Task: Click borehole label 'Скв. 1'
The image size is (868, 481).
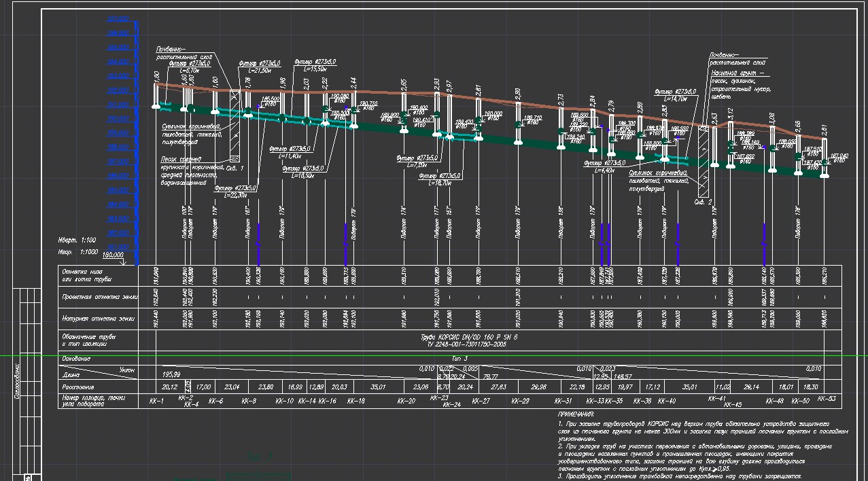Action: [235, 167]
